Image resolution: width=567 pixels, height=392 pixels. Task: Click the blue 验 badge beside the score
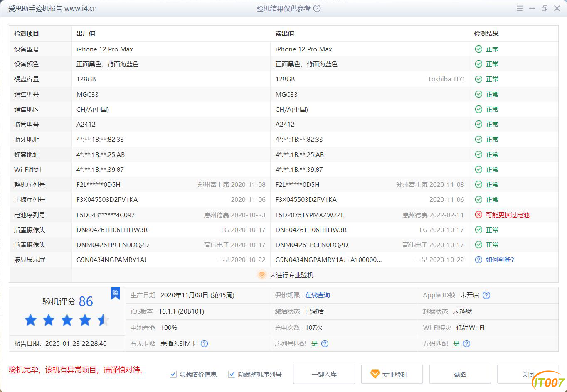tap(115, 293)
